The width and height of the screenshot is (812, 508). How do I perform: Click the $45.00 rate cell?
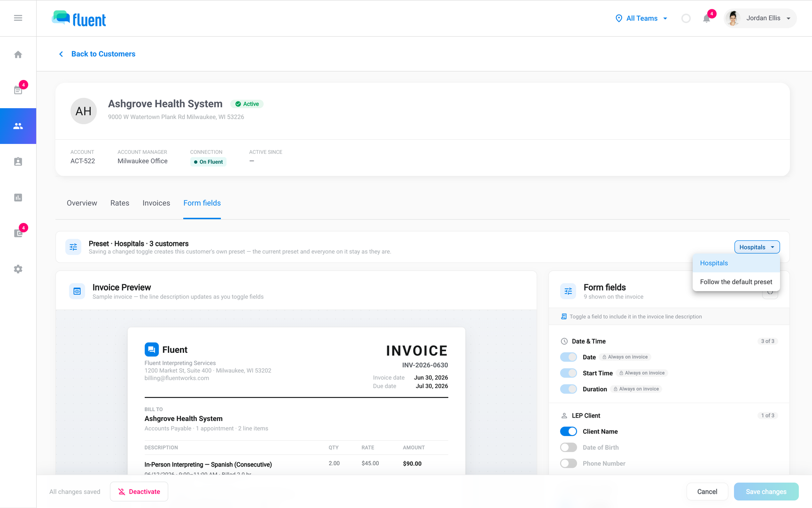[370, 464]
